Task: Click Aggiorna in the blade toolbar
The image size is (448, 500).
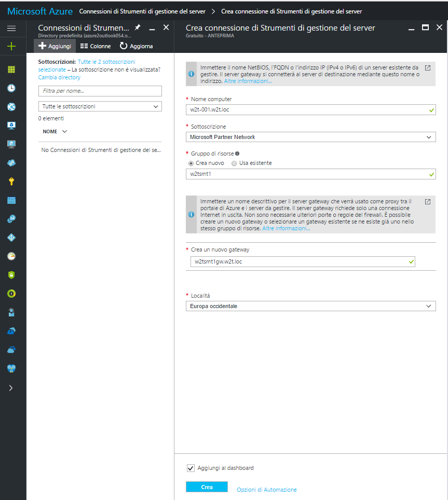Action: point(136,46)
